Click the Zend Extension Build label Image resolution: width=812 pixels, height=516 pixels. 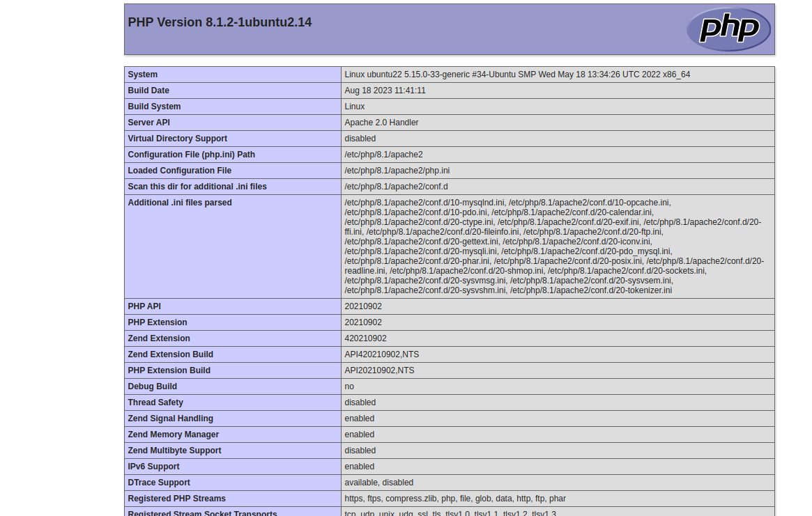[170, 354]
